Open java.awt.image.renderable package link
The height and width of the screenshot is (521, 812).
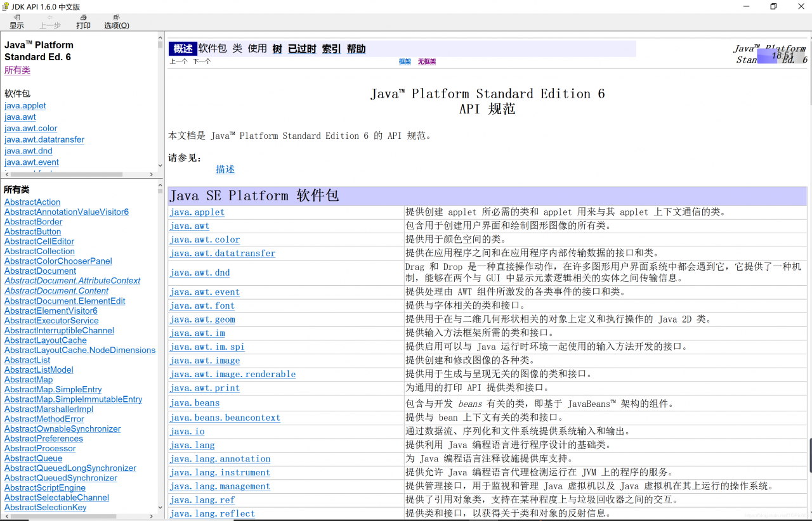click(x=233, y=374)
